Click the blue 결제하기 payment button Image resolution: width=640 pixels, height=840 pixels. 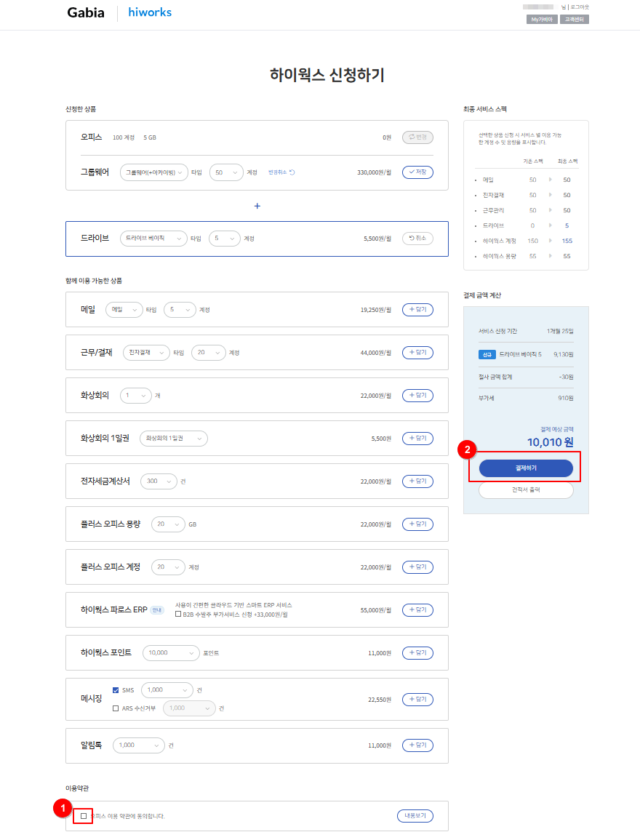[526, 468]
